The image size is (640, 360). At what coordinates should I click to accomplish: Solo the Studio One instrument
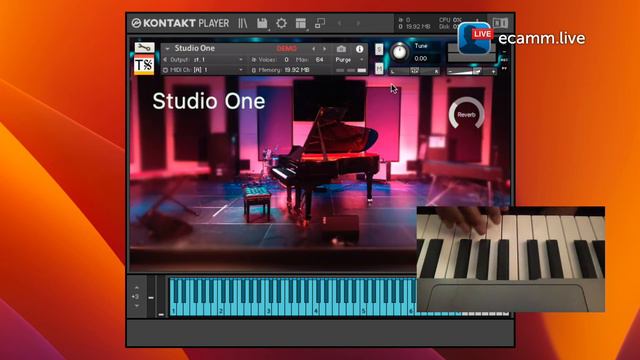tap(379, 49)
